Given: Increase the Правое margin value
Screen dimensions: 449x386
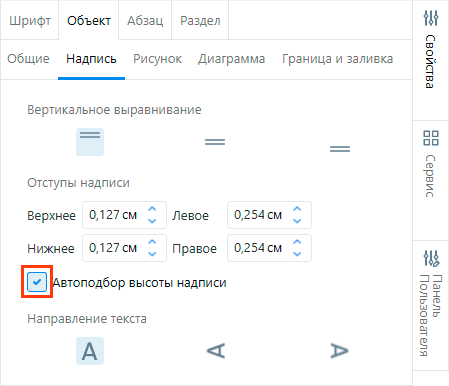Looking at the screenshot, I should [x=297, y=242].
